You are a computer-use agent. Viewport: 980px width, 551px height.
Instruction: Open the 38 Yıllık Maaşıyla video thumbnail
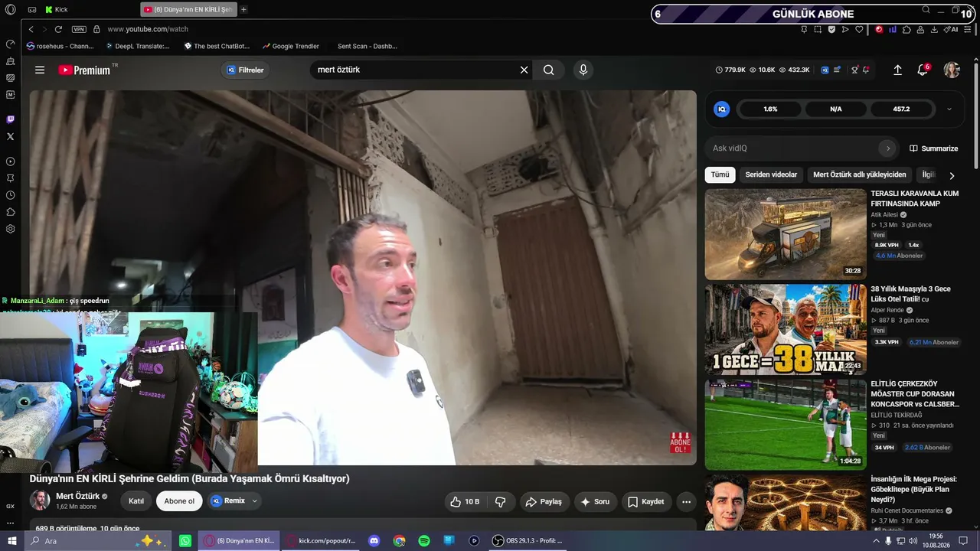pos(786,329)
